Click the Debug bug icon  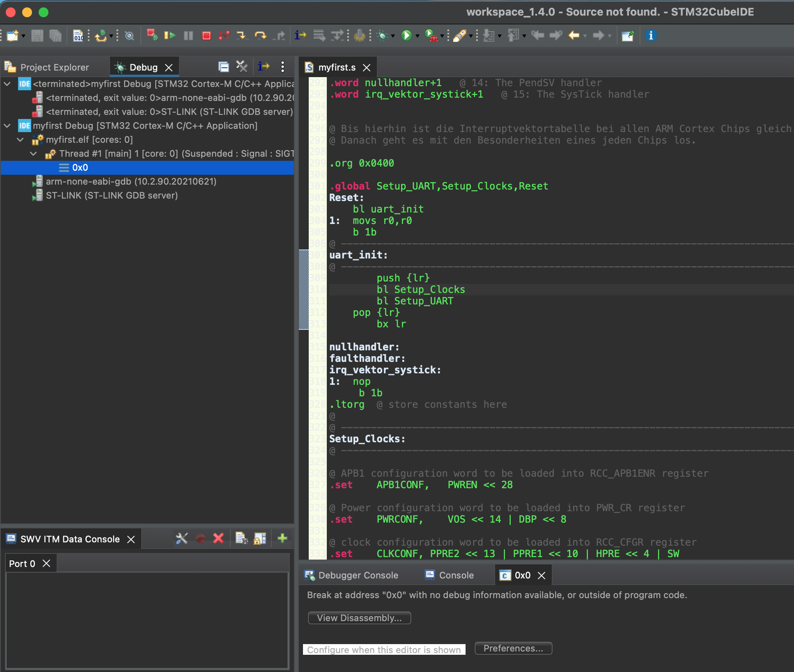pos(382,36)
